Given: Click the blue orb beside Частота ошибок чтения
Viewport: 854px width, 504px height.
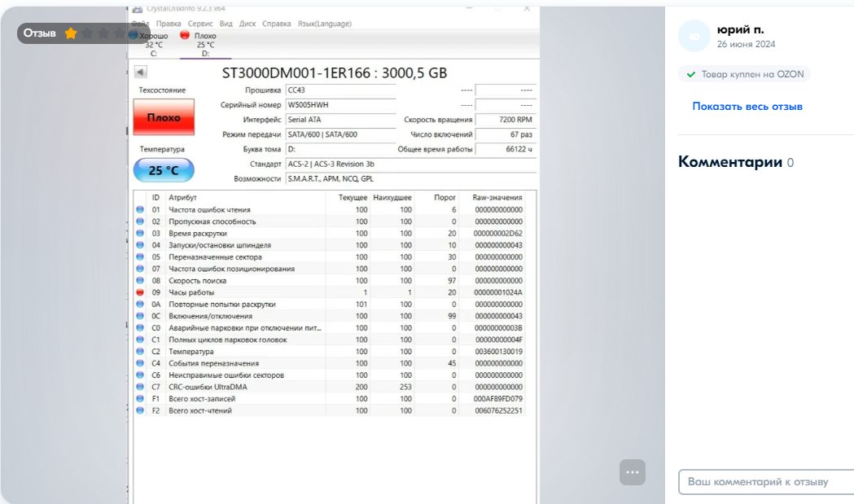Looking at the screenshot, I should (x=139, y=210).
